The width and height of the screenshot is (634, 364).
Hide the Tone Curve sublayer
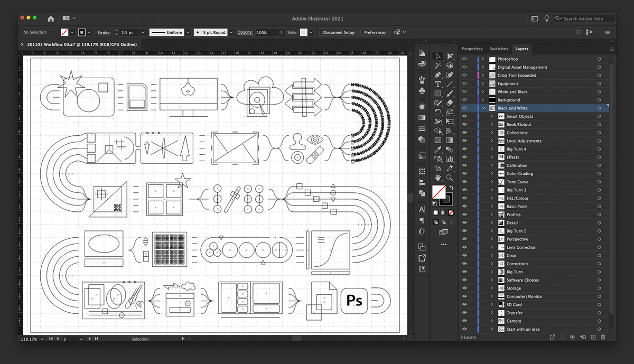click(464, 182)
